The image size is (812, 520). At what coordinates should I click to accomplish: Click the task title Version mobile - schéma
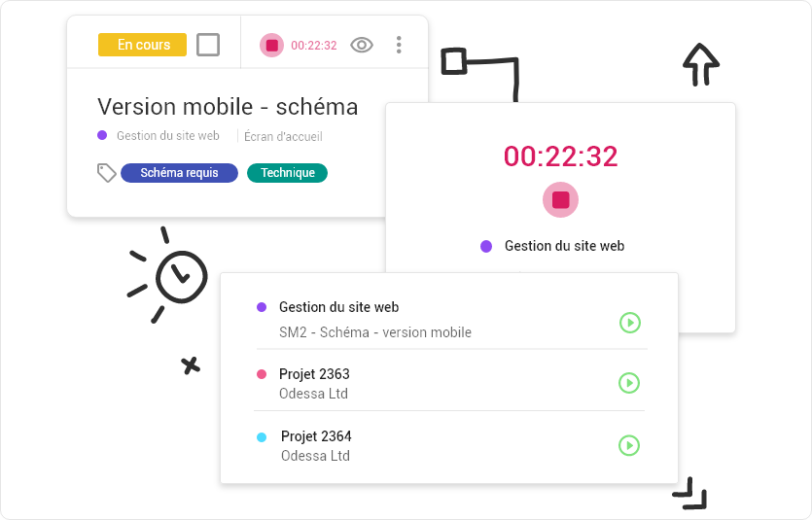tap(228, 107)
